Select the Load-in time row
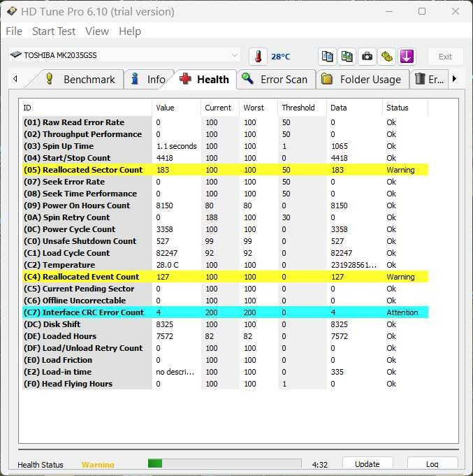 [x=225, y=372]
